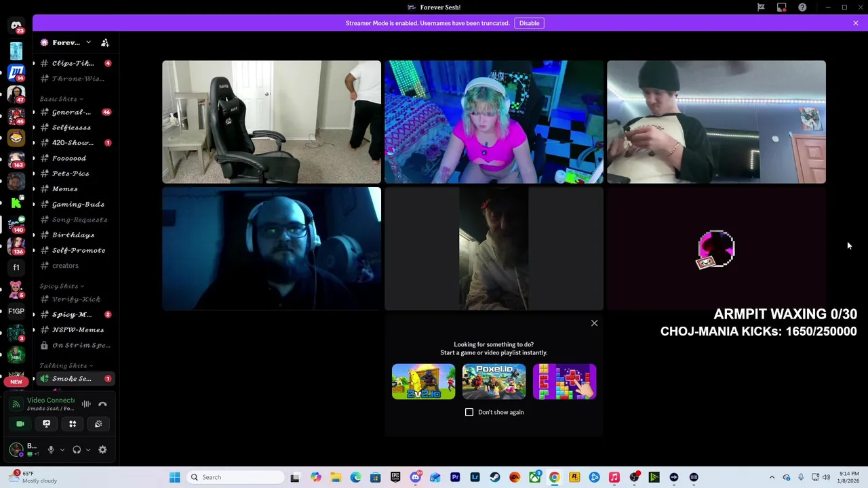The image size is (868, 488).
Task: Open noise suppression waveform icon
Action: (86, 404)
